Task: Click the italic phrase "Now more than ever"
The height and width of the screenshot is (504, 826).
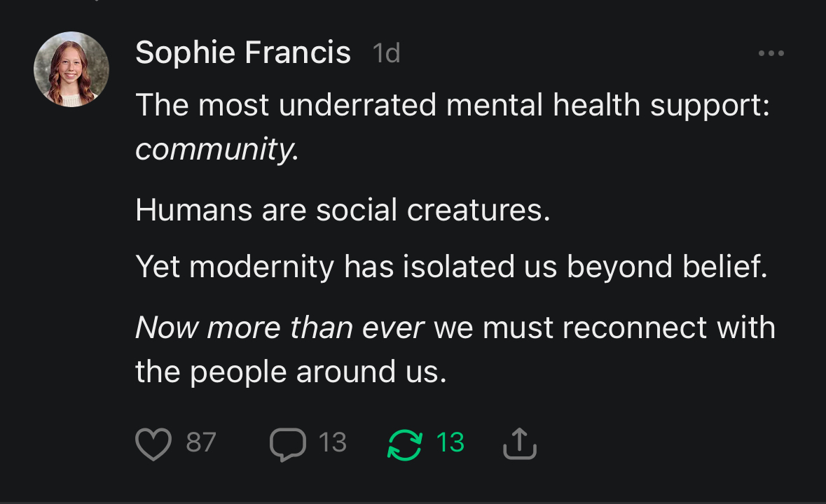Action: [x=280, y=328]
